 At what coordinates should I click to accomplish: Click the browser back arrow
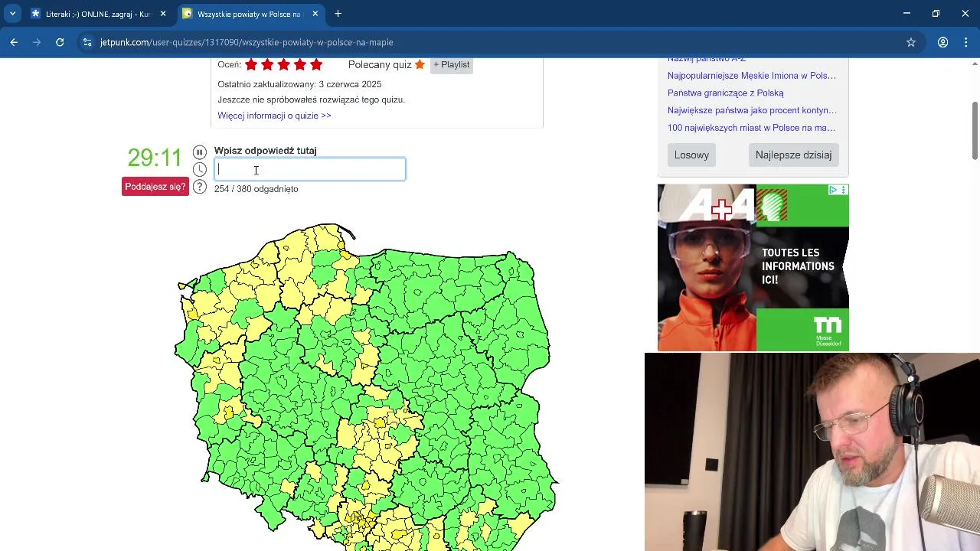[x=14, y=42]
